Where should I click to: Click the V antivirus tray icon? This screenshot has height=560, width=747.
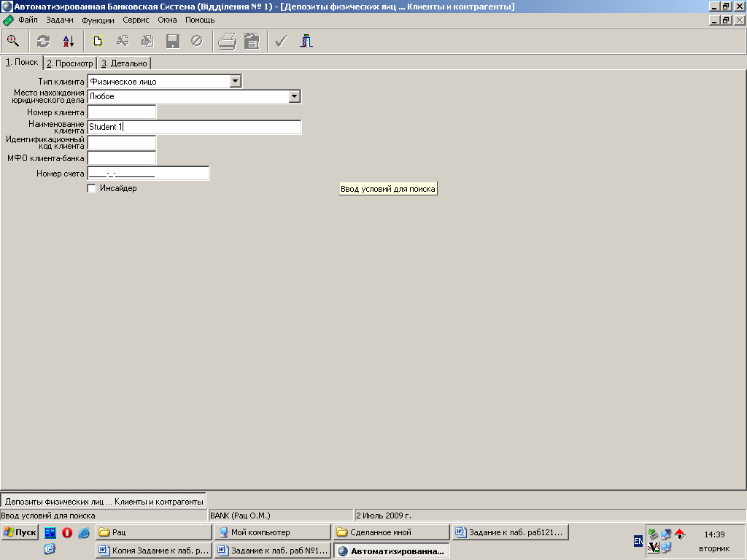click(x=654, y=548)
